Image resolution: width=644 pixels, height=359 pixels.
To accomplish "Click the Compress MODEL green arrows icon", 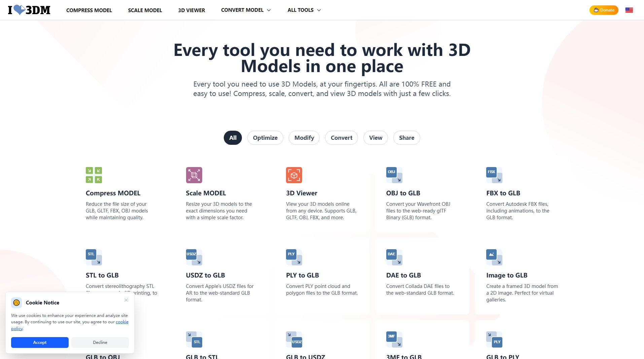I will click(94, 175).
